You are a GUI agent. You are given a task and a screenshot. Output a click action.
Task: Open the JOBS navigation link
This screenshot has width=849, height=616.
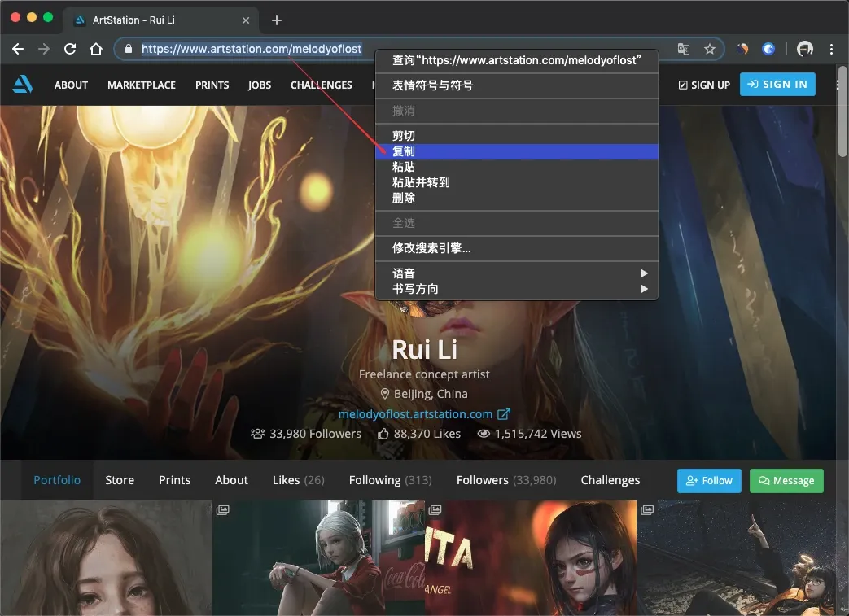point(260,85)
